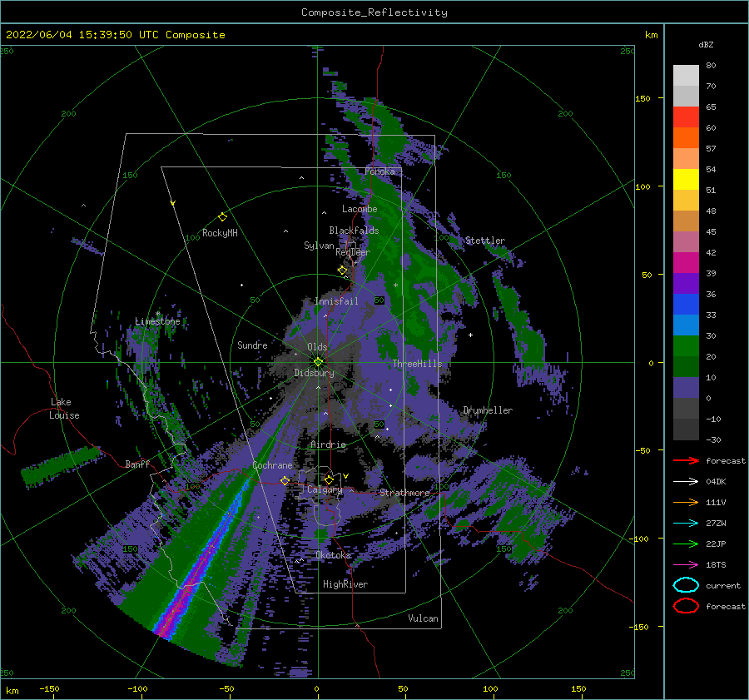Click the yellow diamond marker near Cochrane
This screenshot has height=700, width=749.
coord(285,480)
